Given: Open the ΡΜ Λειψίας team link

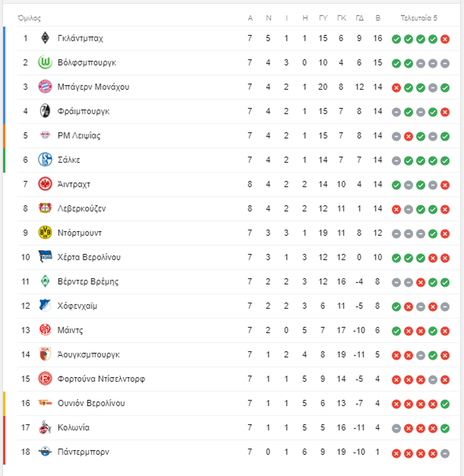Looking at the screenshot, I should click(x=79, y=135).
